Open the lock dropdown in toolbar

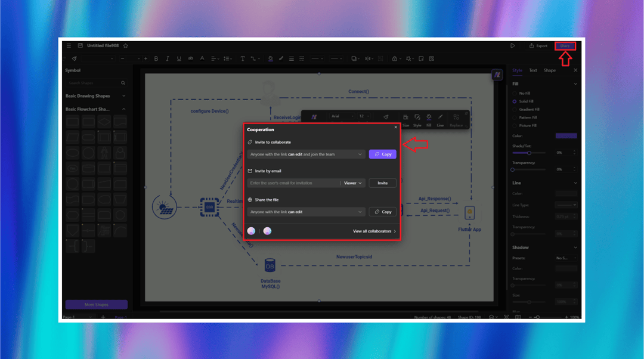point(396,58)
